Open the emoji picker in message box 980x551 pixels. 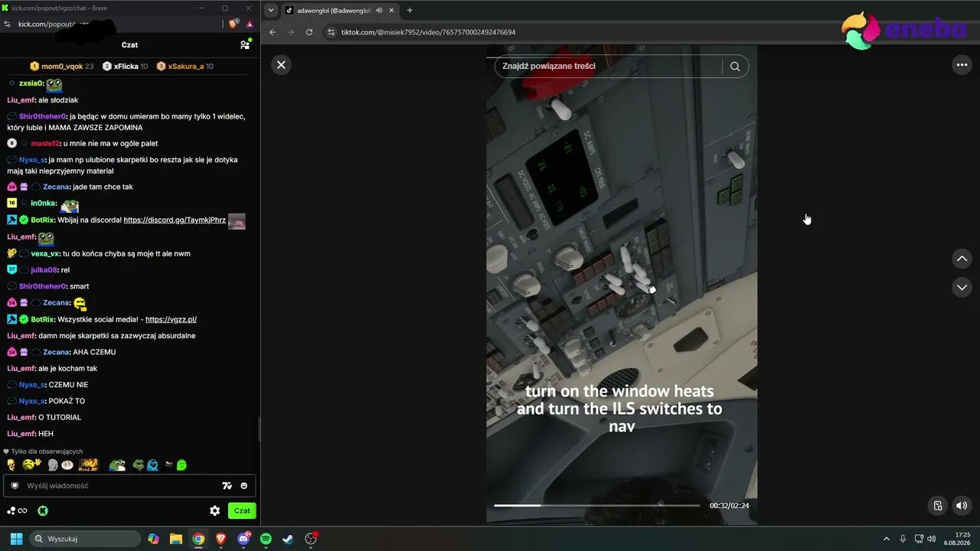click(244, 485)
